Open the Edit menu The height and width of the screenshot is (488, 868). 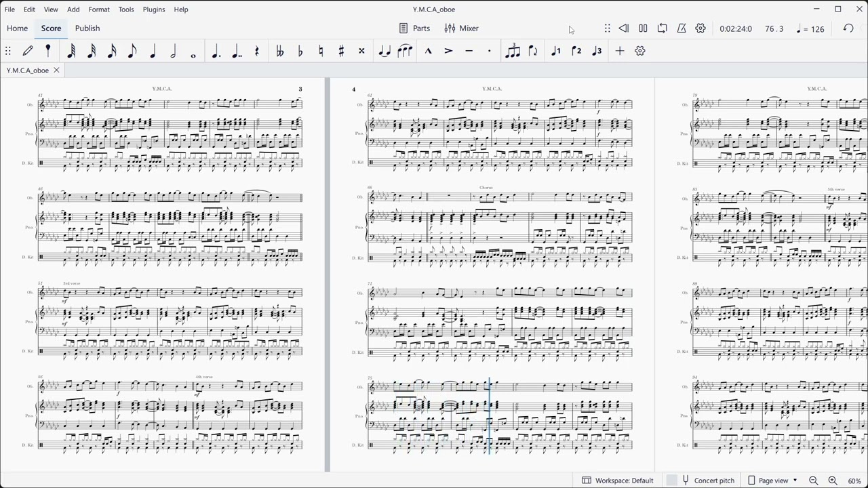(x=29, y=9)
